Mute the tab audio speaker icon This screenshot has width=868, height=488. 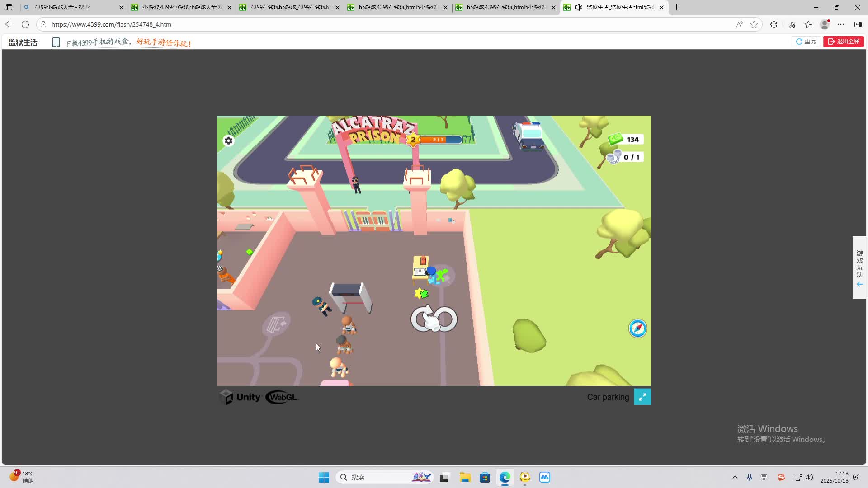point(578,7)
